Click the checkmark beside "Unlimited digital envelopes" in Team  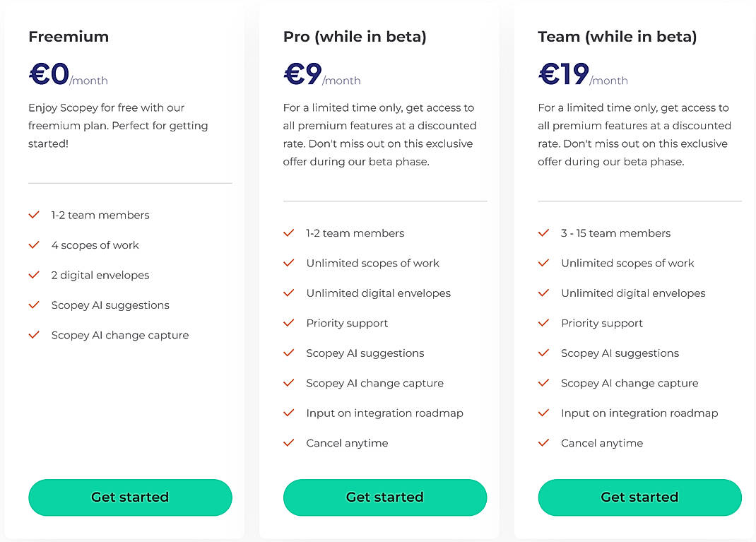point(543,293)
